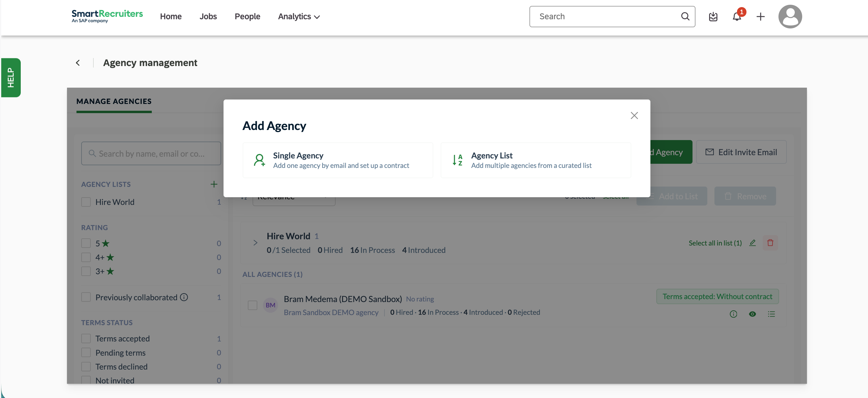The height and width of the screenshot is (398, 868).
Task: Check the 5 star rating filter
Action: [x=86, y=243]
